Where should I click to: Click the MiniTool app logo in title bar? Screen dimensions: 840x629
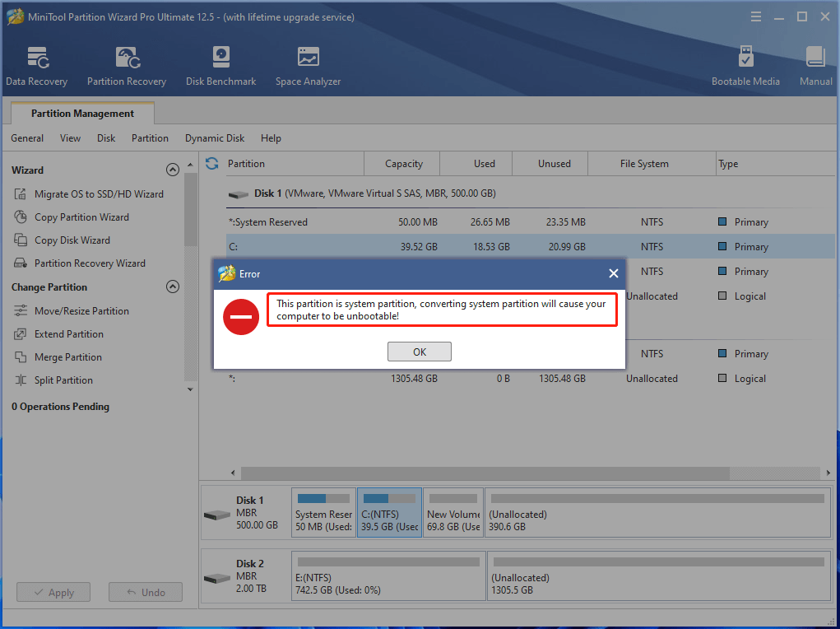click(15, 17)
